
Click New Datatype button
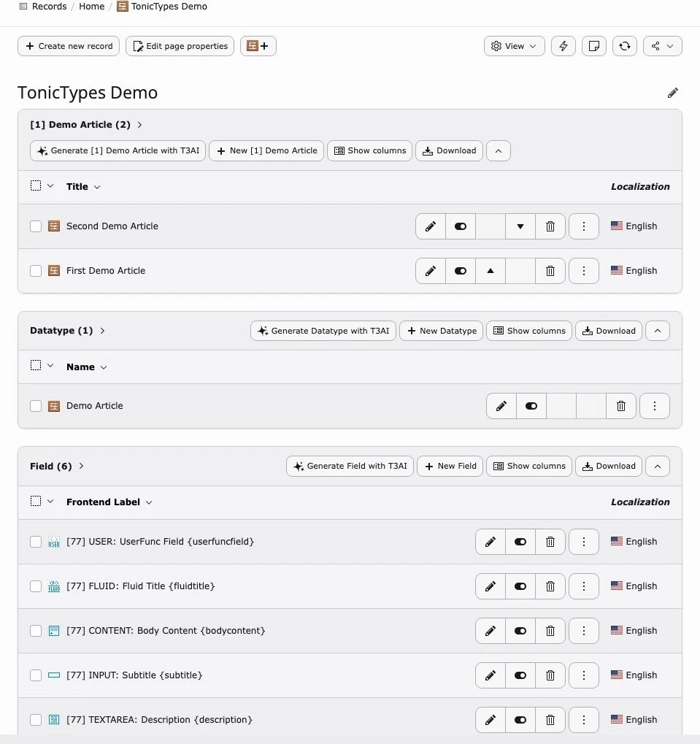click(442, 331)
